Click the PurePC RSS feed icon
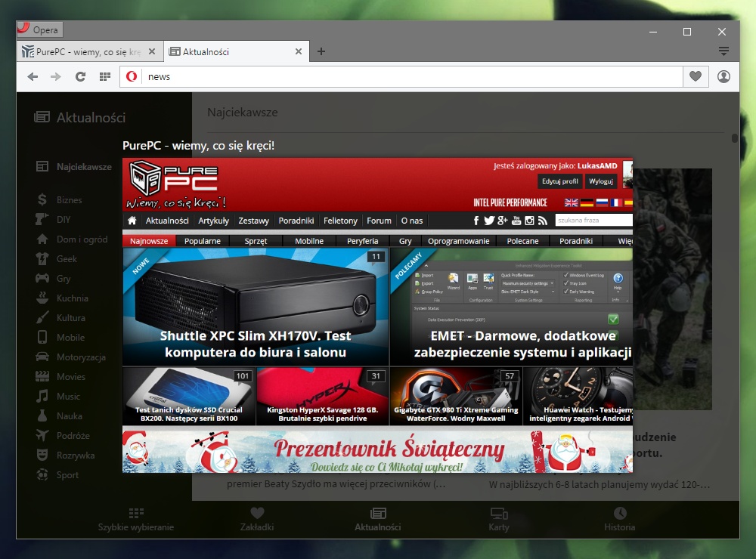 543,221
